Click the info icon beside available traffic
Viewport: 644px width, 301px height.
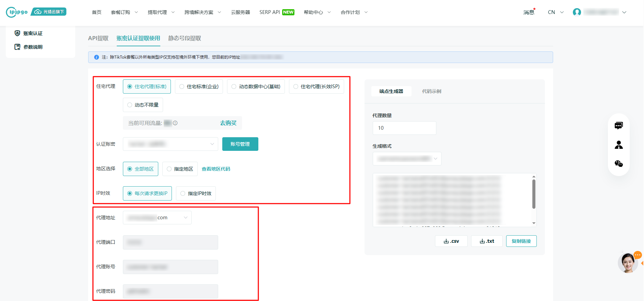click(x=175, y=123)
